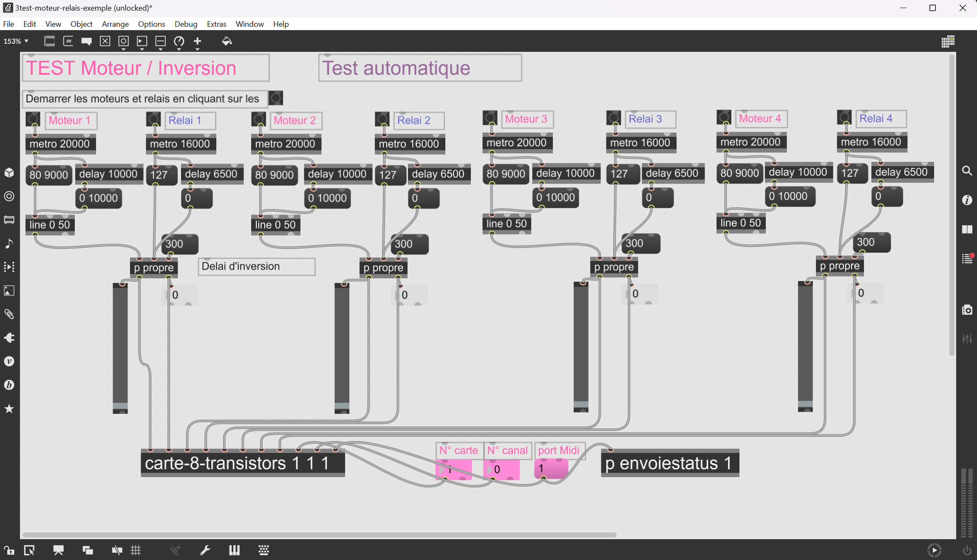
Task: Click the bang button next to Moteur 4
Action: [724, 117]
